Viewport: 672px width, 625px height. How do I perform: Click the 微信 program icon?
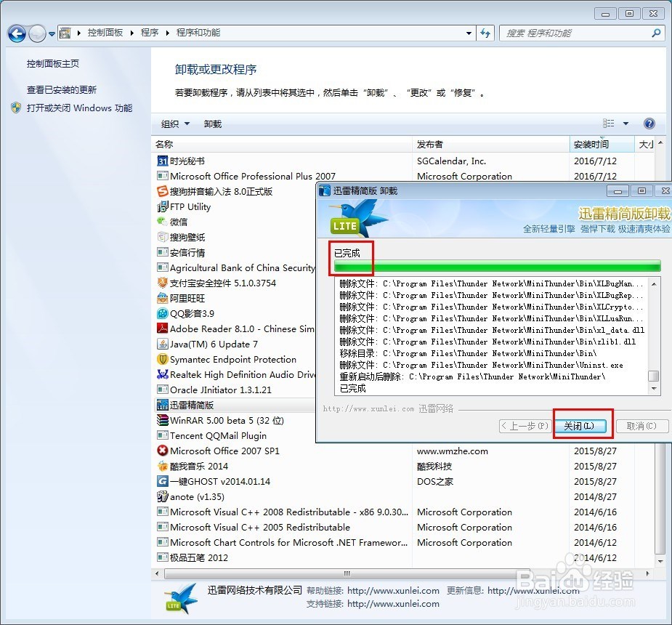pyautogui.click(x=161, y=222)
